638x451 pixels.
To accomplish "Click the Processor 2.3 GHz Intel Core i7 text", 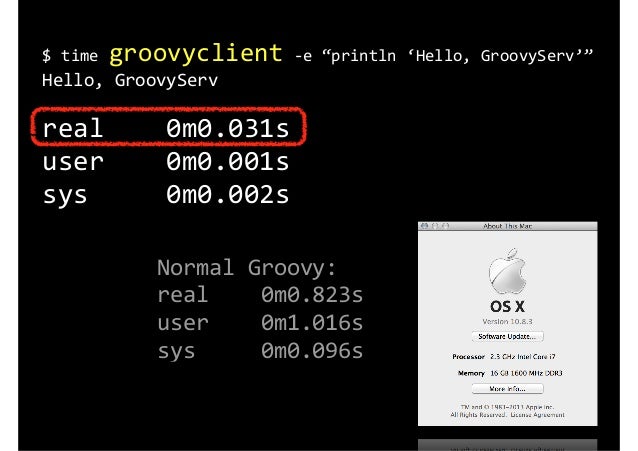I will 504,357.
